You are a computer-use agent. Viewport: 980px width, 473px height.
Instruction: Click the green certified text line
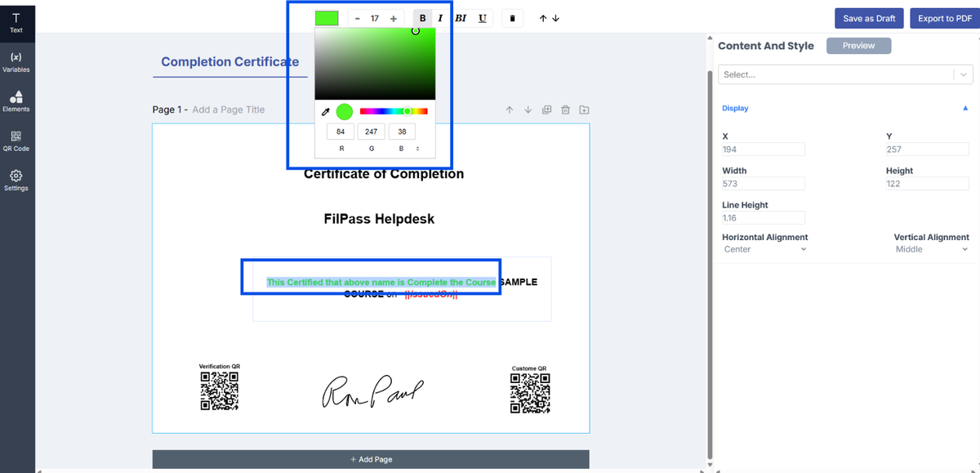pyautogui.click(x=381, y=283)
